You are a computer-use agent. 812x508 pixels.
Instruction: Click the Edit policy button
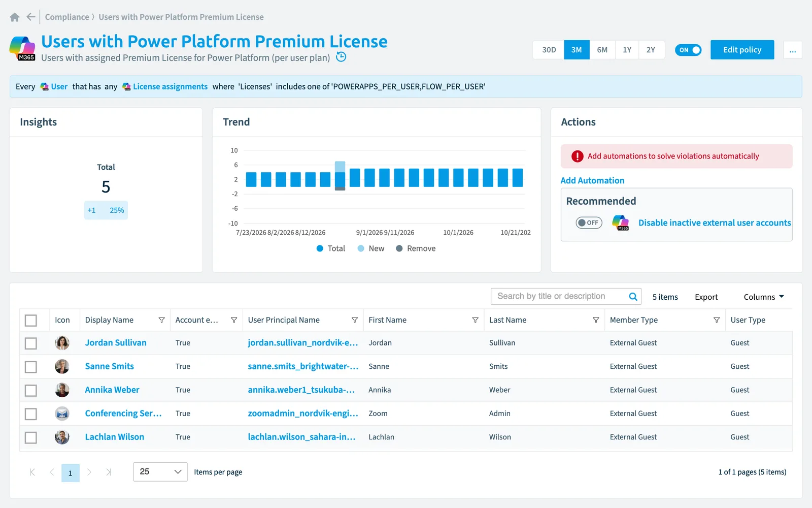[742, 50]
